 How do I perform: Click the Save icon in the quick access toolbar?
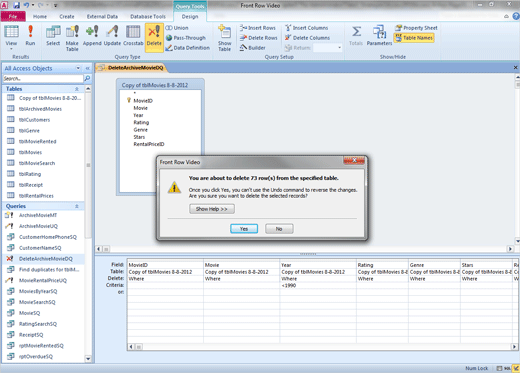point(16,5)
